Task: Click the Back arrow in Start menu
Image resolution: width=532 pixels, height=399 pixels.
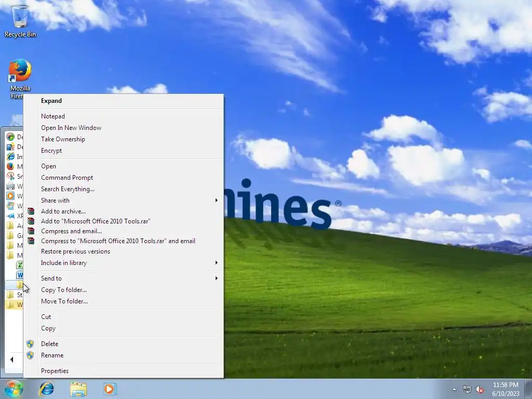Action: click(12, 360)
